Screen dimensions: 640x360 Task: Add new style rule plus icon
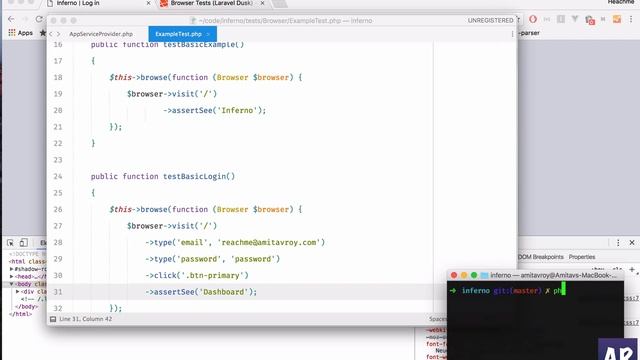coord(632,269)
